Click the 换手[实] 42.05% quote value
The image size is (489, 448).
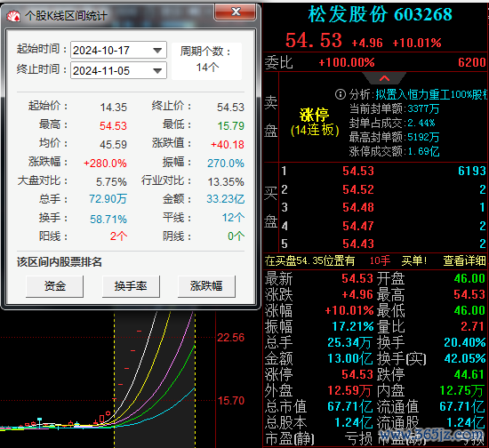pyautogui.click(x=465, y=358)
